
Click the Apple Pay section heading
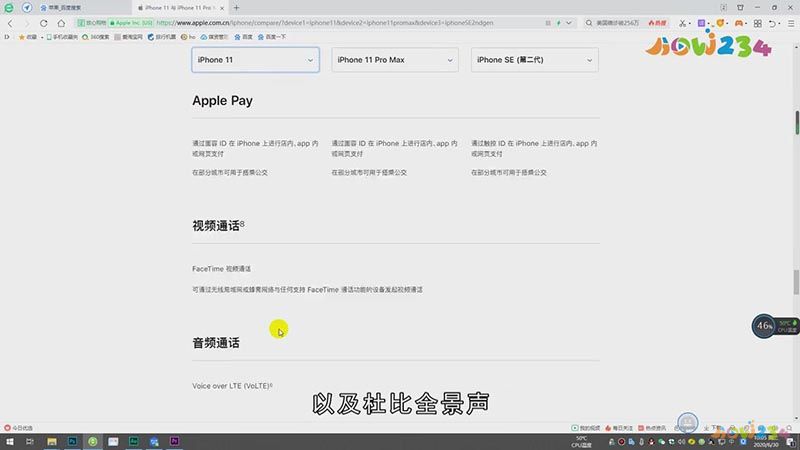tap(222, 101)
